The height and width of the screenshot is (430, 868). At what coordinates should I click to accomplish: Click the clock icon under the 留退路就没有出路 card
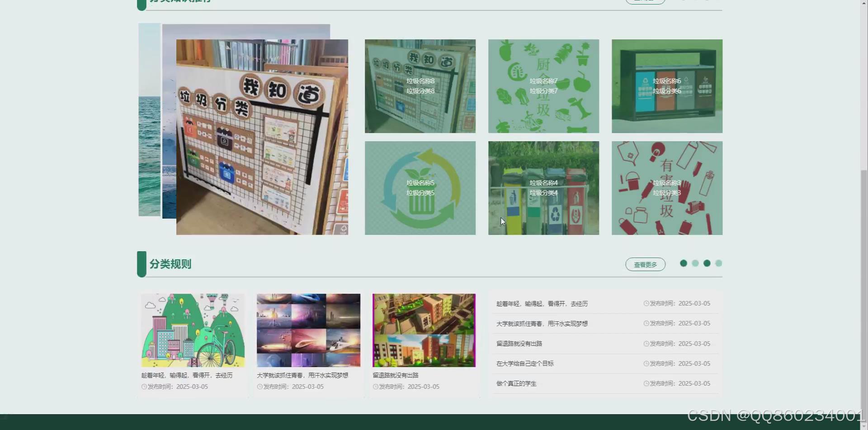(375, 387)
